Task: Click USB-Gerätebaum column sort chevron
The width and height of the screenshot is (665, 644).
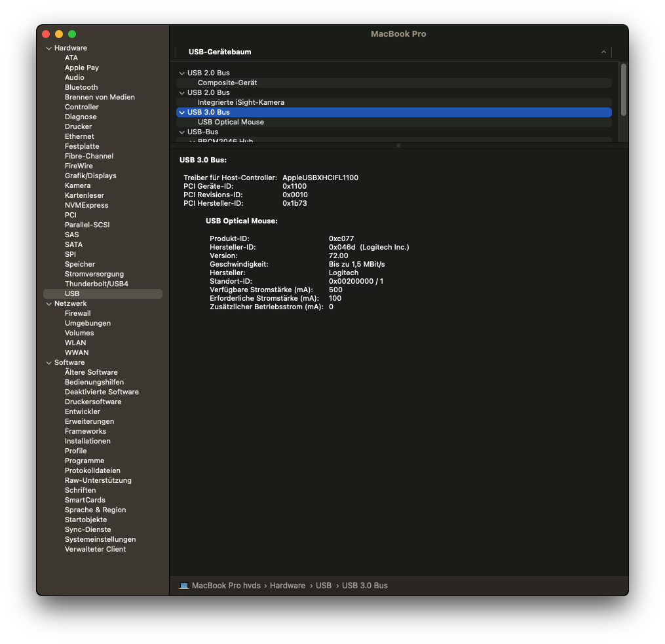Action: tap(603, 52)
